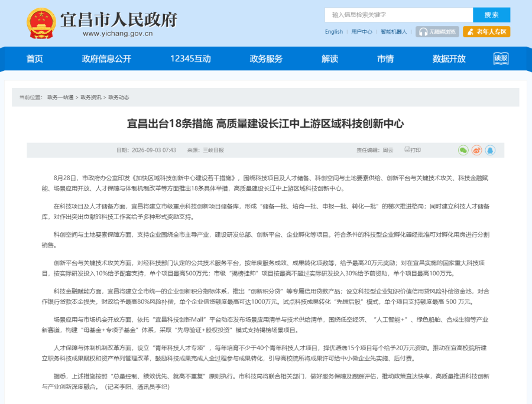This screenshot has height=404, width=532.
Task: Open 无障碍浏览 accessibility mode
Action: [x=437, y=32]
